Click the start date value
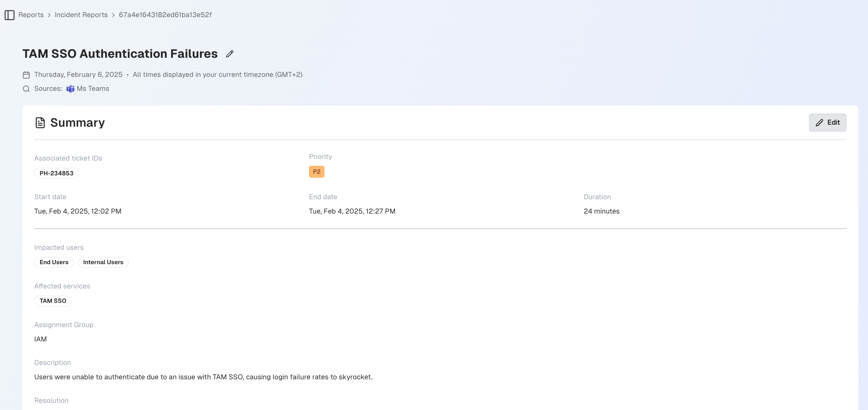The image size is (868, 410). coord(78,211)
